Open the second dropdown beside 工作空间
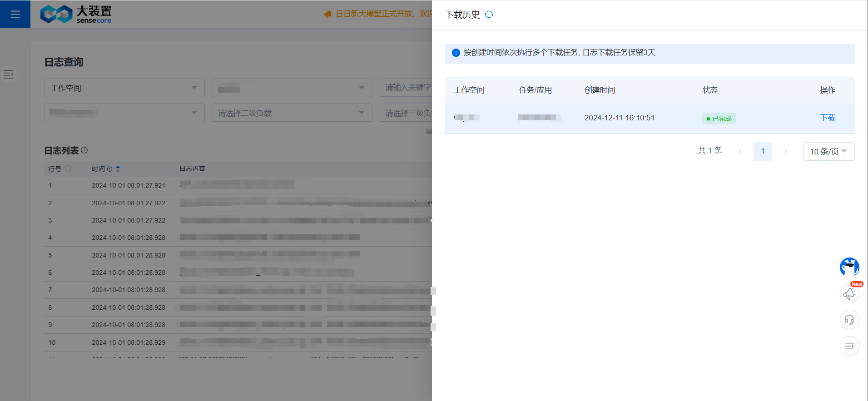868x401 pixels. (292, 88)
